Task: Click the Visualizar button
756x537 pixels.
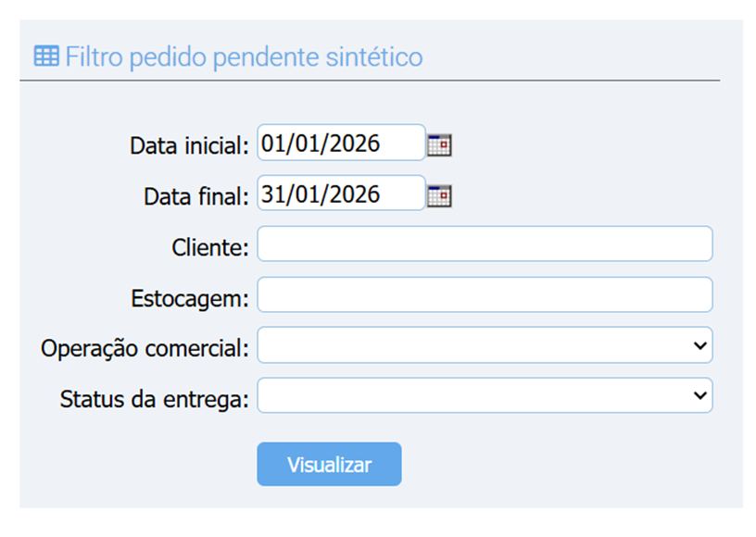Action: pos(329,464)
